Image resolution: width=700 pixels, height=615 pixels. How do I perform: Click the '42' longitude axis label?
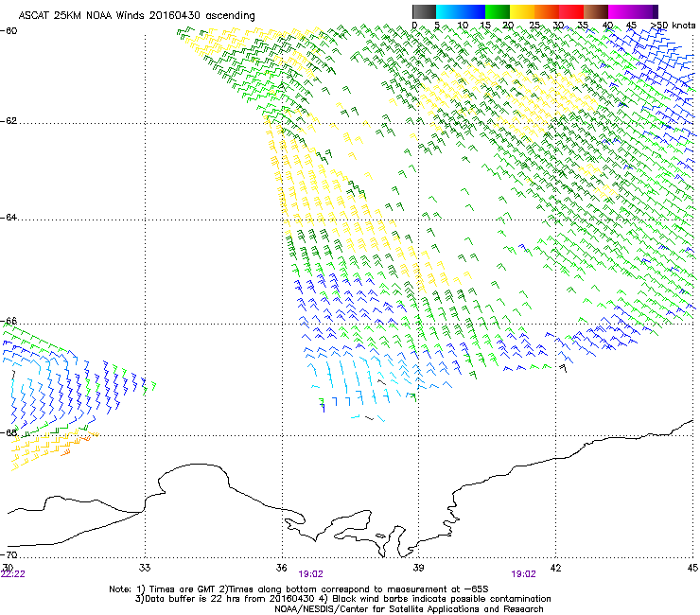(x=555, y=568)
